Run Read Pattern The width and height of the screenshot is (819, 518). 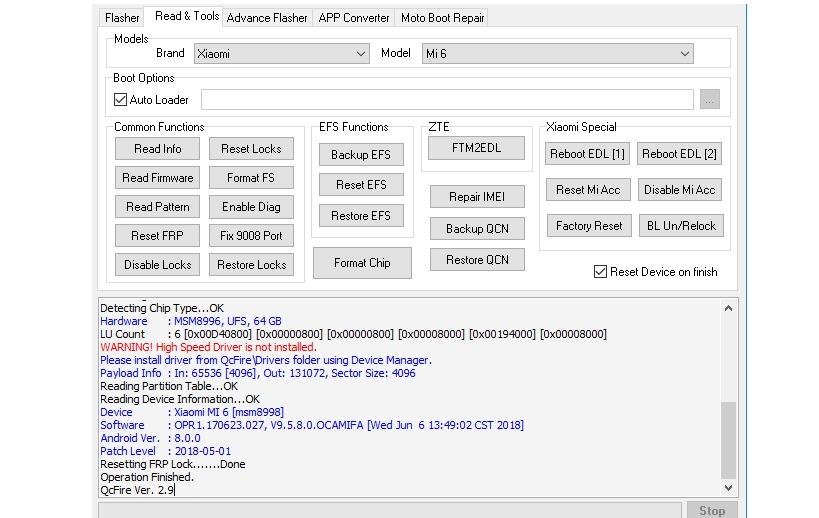[x=157, y=207]
